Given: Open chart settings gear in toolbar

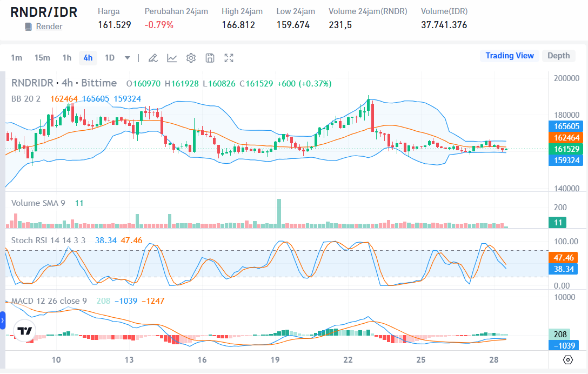Looking at the screenshot, I should [191, 58].
